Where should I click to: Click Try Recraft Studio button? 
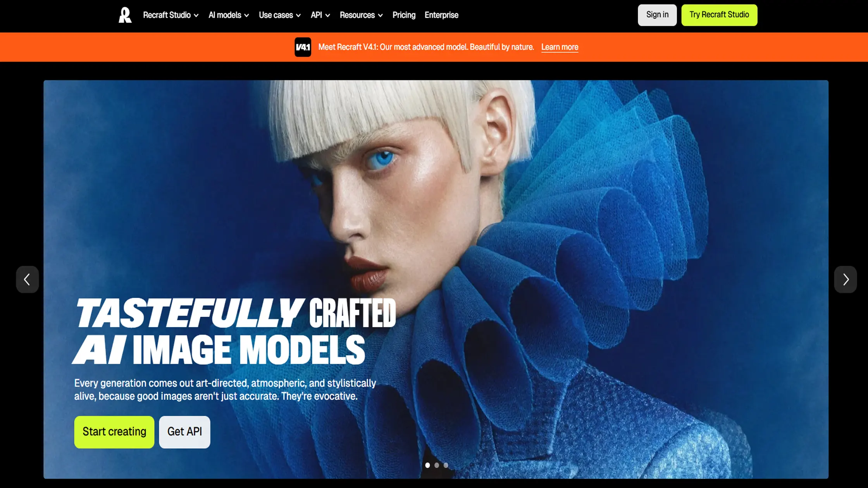(719, 15)
